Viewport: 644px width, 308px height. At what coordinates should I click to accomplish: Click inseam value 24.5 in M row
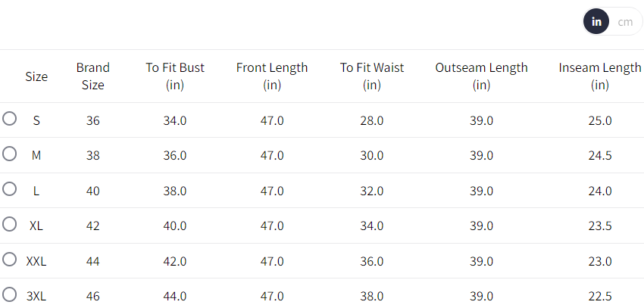coord(600,155)
